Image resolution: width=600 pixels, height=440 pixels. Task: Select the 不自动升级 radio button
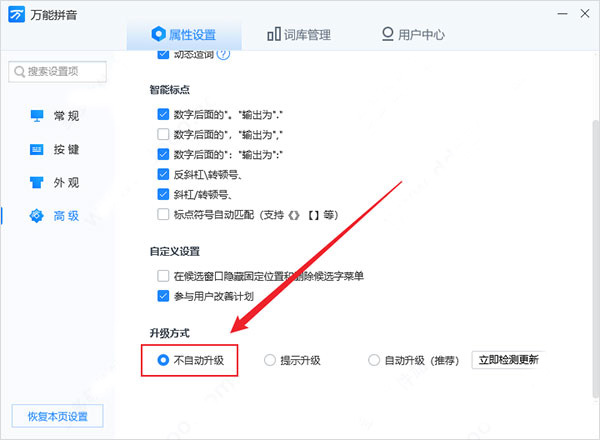point(163,360)
